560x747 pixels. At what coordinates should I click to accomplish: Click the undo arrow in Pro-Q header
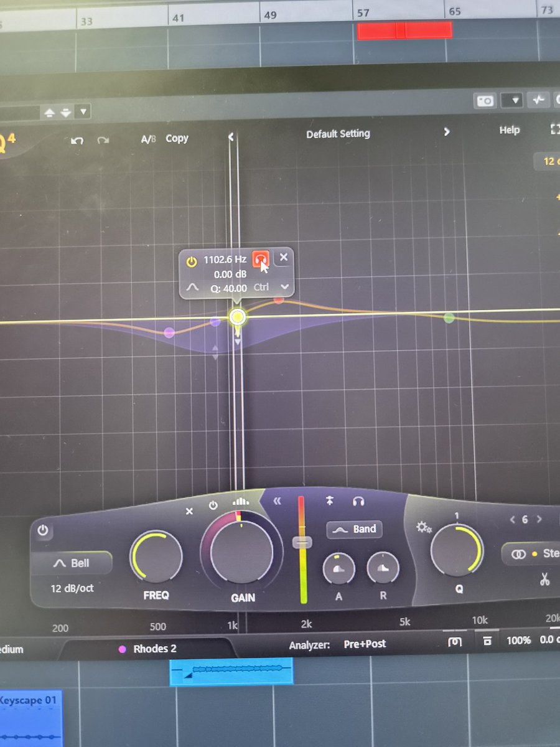point(77,140)
